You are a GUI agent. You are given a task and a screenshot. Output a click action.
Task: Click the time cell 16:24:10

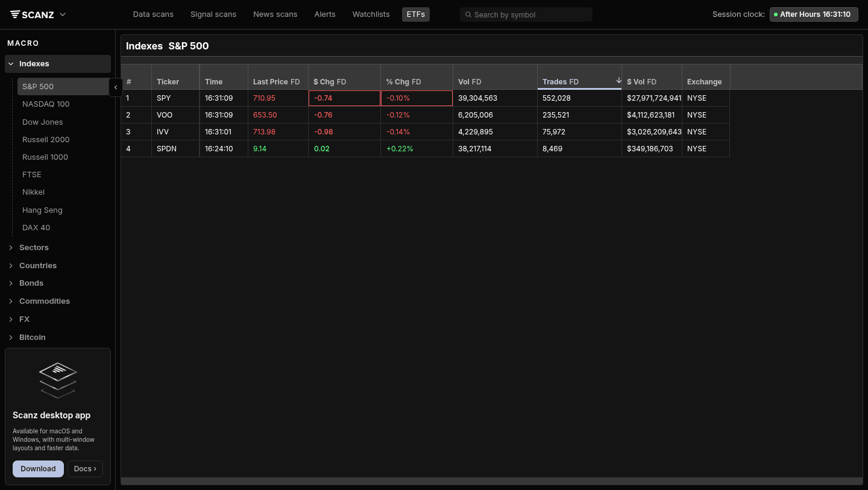coord(224,149)
